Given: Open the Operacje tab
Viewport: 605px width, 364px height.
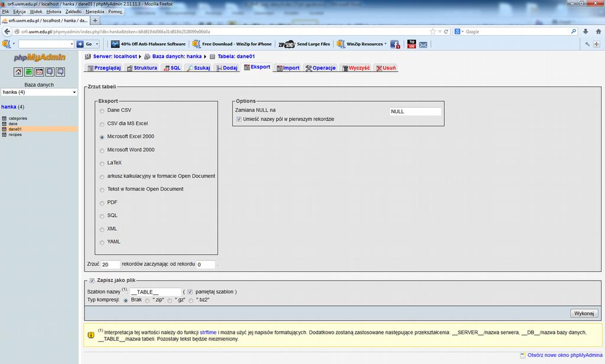Looking at the screenshot, I should tap(320, 68).
